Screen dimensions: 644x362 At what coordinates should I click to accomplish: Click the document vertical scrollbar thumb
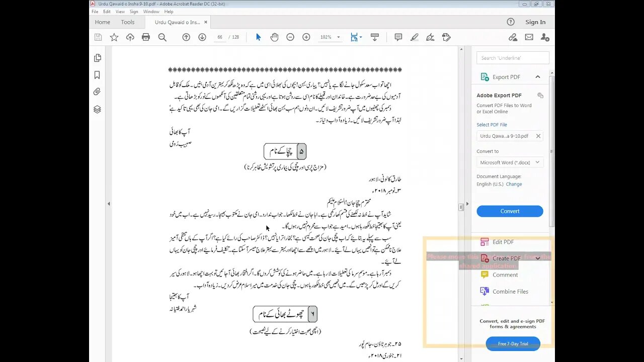(x=461, y=207)
